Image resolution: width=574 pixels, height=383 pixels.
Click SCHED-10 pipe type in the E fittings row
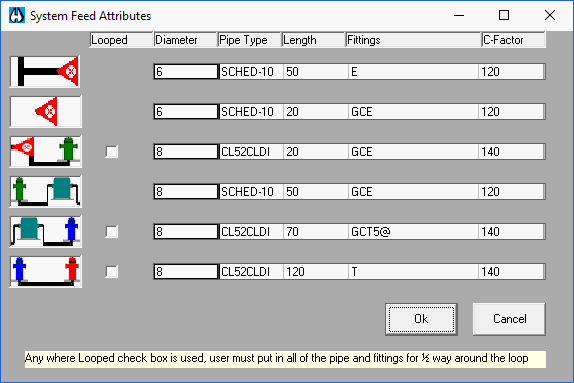click(251, 71)
